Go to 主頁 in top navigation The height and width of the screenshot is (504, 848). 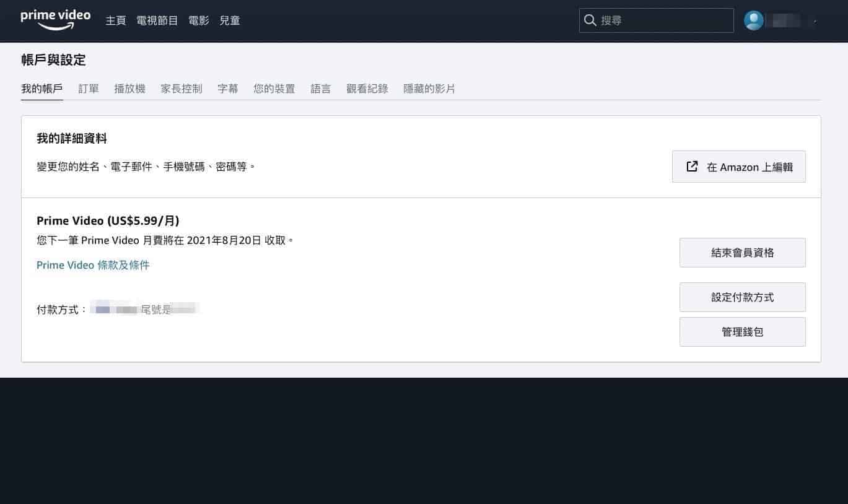(x=116, y=20)
